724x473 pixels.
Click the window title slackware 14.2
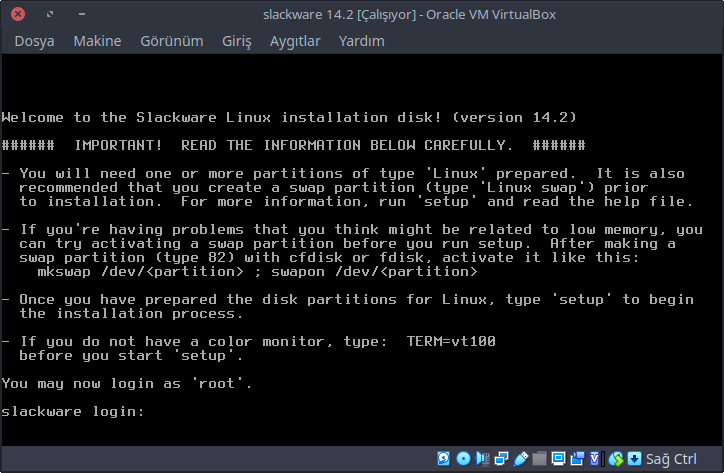[409, 15]
